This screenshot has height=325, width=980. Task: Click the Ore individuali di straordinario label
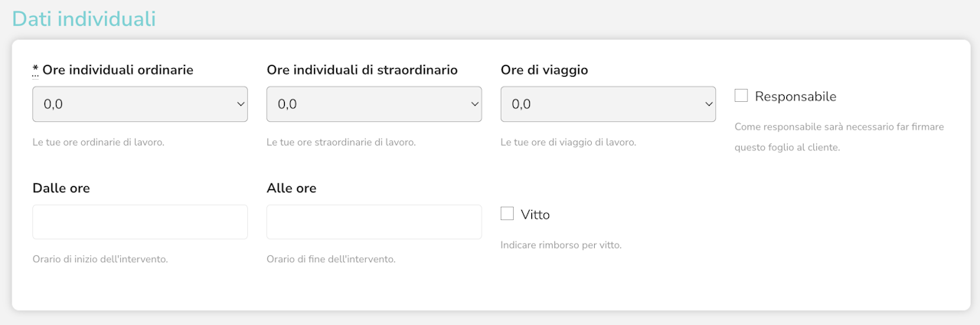click(361, 70)
